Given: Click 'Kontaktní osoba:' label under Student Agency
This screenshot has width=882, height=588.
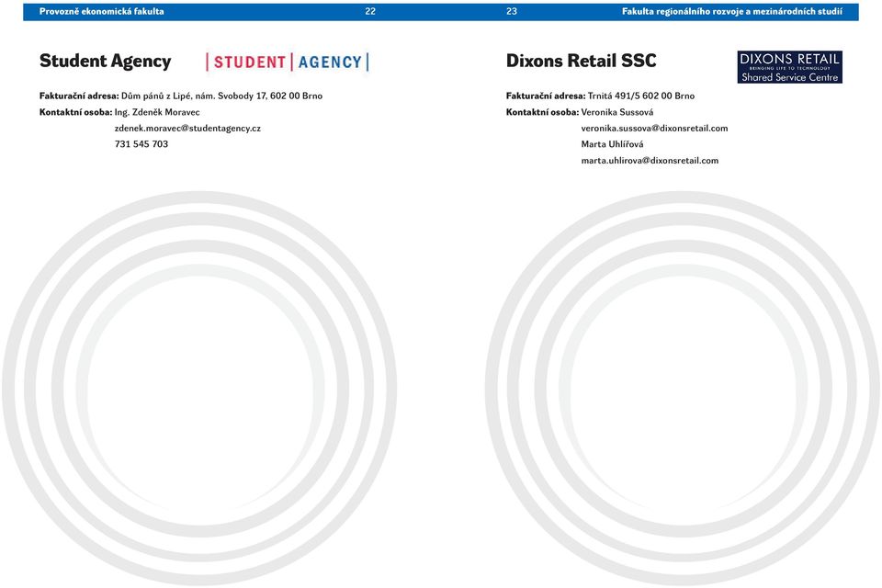Looking at the screenshot, I should tap(76, 112).
